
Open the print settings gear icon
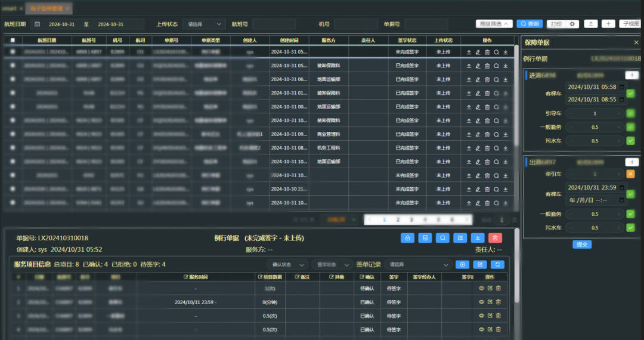pos(572,24)
